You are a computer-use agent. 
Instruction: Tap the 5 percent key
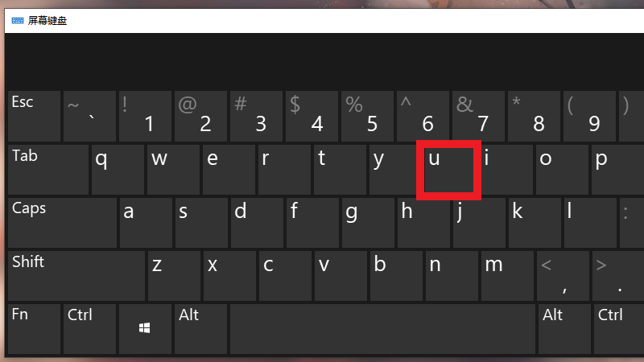(367, 117)
